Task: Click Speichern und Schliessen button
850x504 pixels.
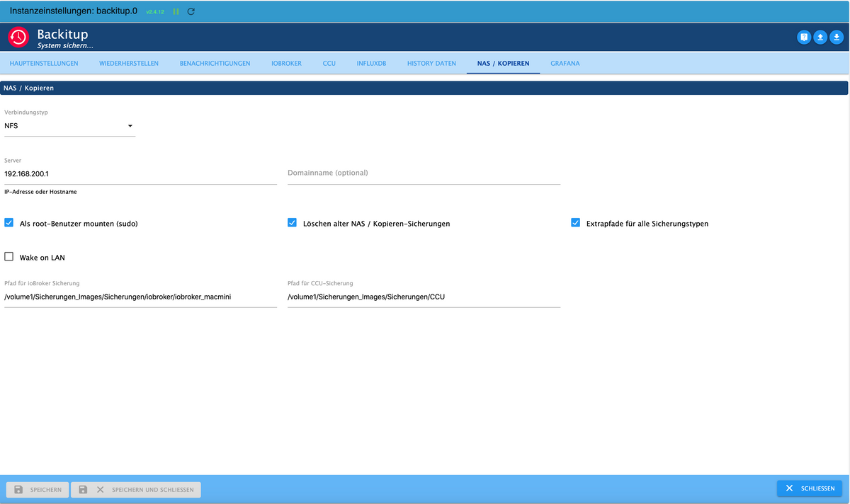Action: pyautogui.click(x=136, y=489)
